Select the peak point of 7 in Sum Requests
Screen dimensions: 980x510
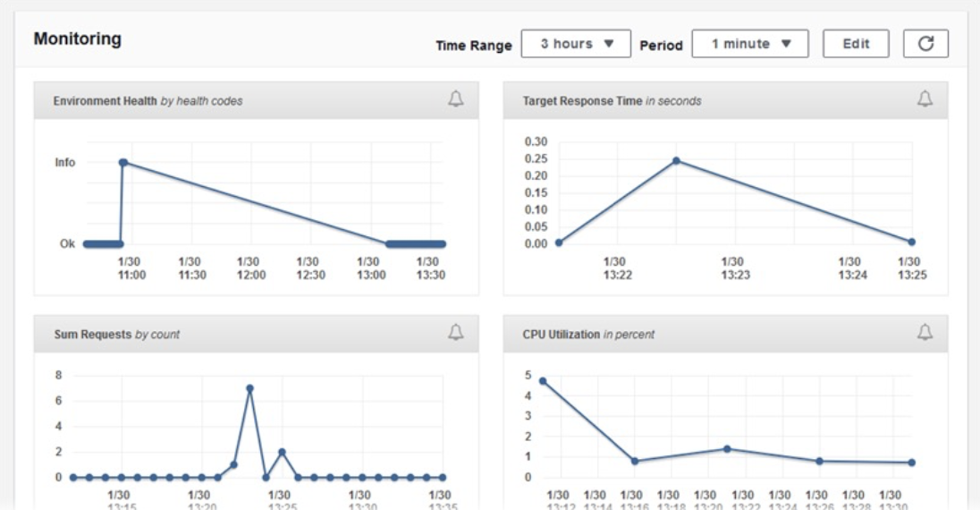click(x=249, y=388)
